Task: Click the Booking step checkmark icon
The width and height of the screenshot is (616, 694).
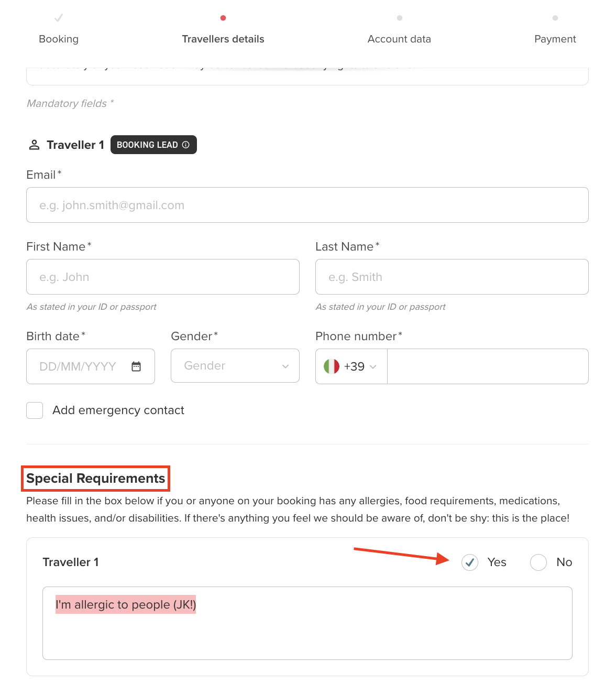Action: pyautogui.click(x=59, y=18)
